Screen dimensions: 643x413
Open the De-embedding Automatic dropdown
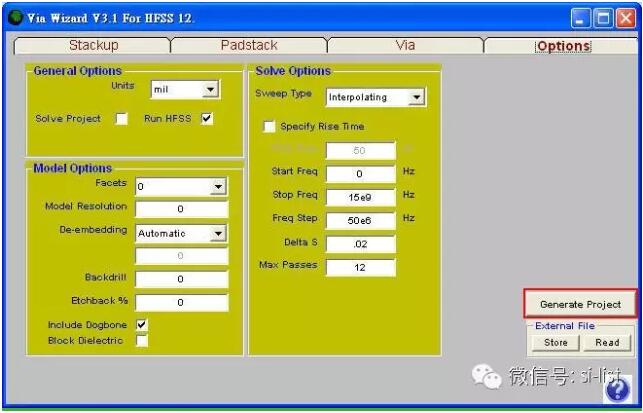click(x=181, y=233)
